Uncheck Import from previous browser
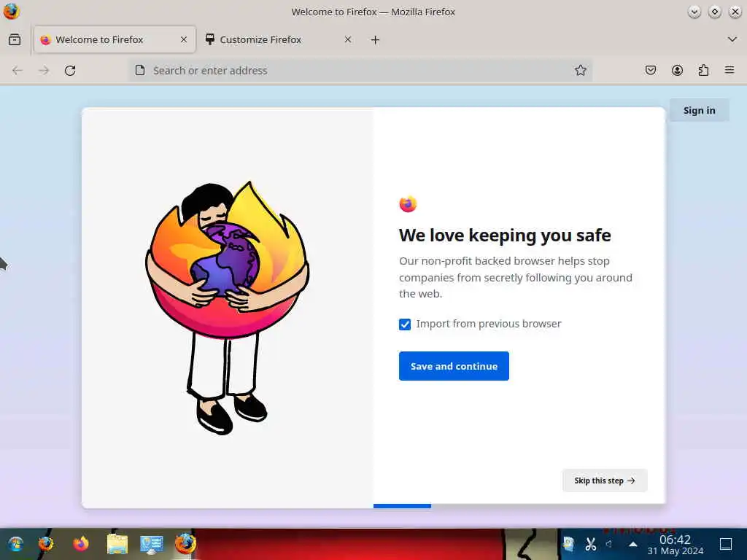 (x=405, y=324)
